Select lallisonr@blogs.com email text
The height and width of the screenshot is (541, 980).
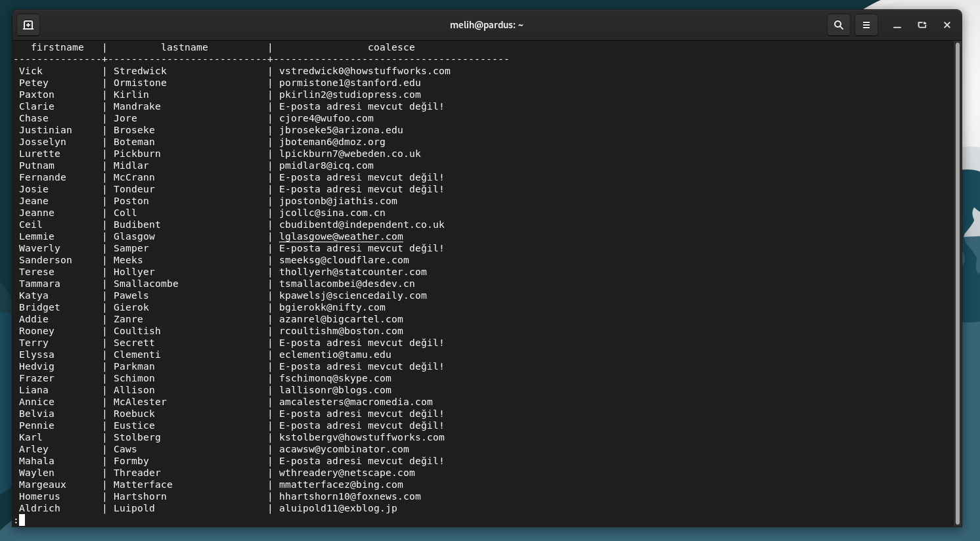pyautogui.click(x=335, y=390)
